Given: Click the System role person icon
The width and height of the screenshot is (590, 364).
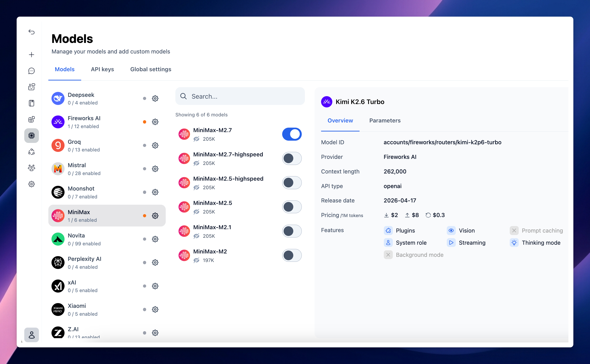Looking at the screenshot, I should coord(388,243).
